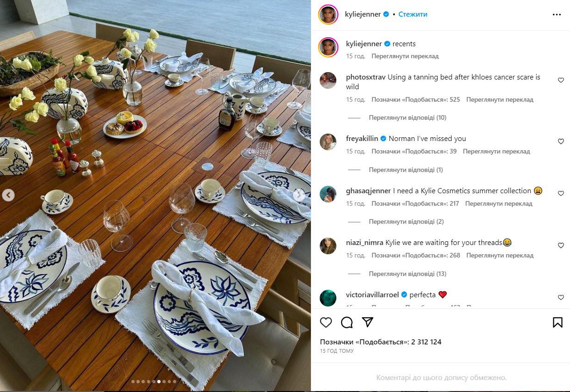Image resolution: width=570 pixels, height=392 pixels.
Task: View translation of kyliejenner's recents caption
Action: (405, 56)
